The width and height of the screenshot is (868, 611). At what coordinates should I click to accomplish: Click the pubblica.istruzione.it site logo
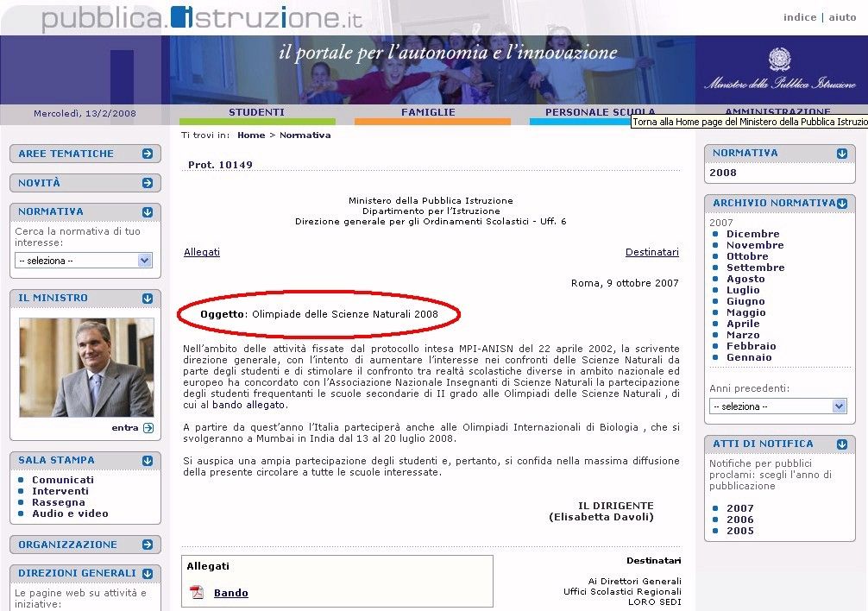point(202,18)
